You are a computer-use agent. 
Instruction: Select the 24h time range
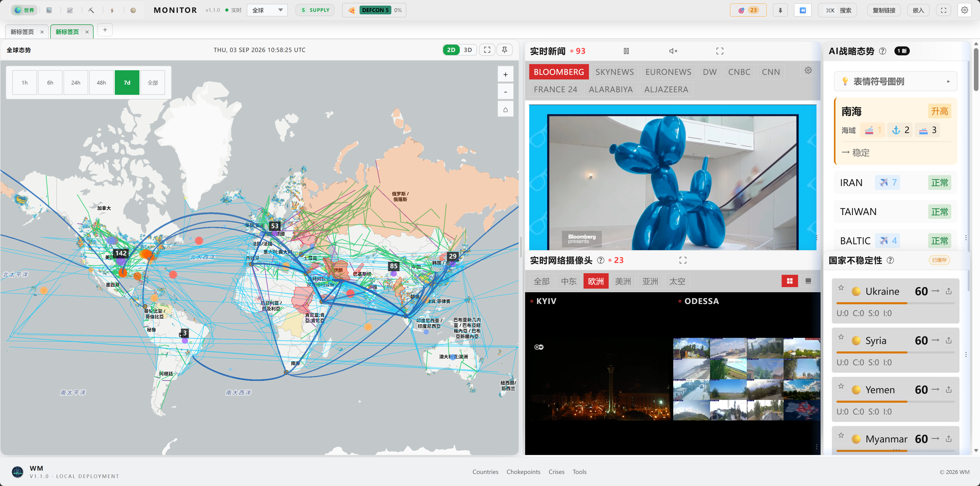point(76,83)
